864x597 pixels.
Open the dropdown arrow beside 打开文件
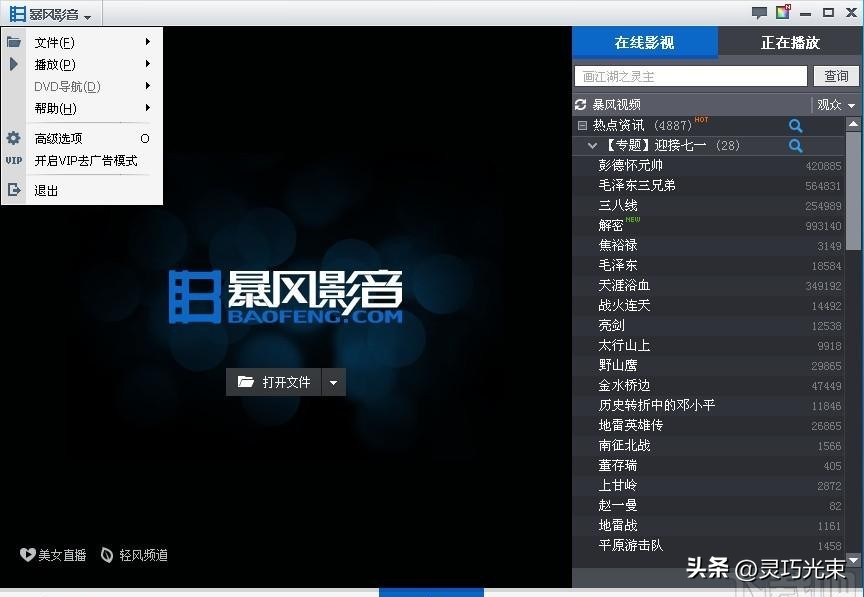click(x=332, y=382)
